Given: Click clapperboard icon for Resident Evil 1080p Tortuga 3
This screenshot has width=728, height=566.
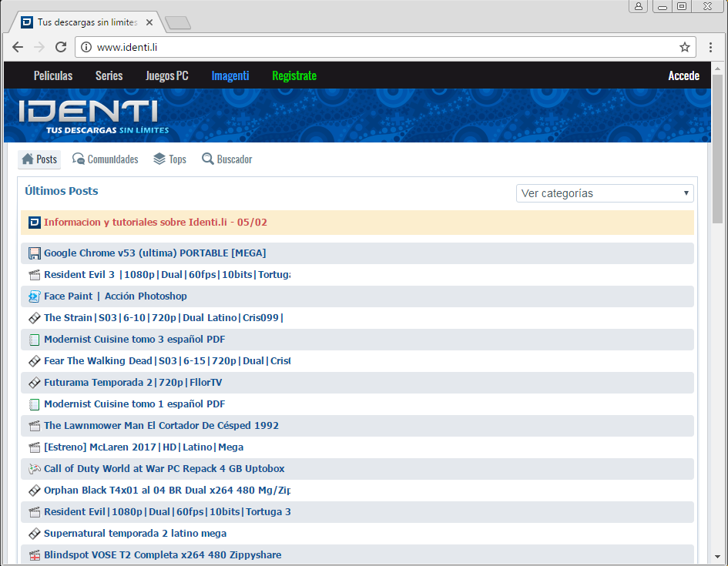Looking at the screenshot, I should tap(35, 512).
